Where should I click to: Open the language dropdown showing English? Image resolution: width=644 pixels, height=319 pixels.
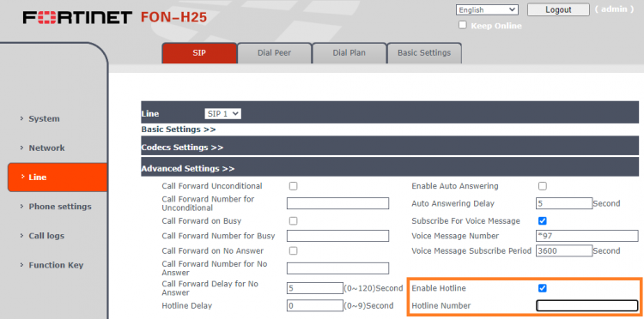coord(487,9)
